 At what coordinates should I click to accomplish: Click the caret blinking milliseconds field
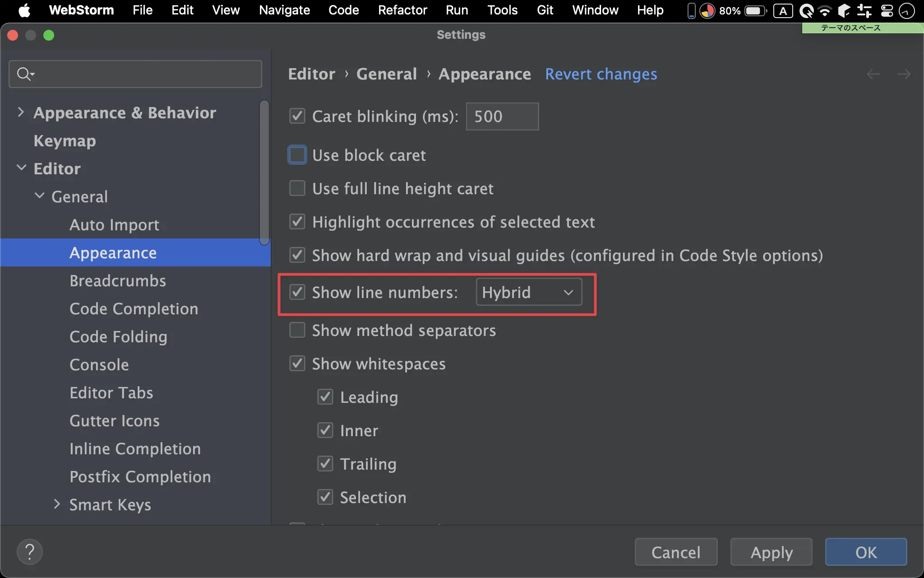[x=502, y=117]
